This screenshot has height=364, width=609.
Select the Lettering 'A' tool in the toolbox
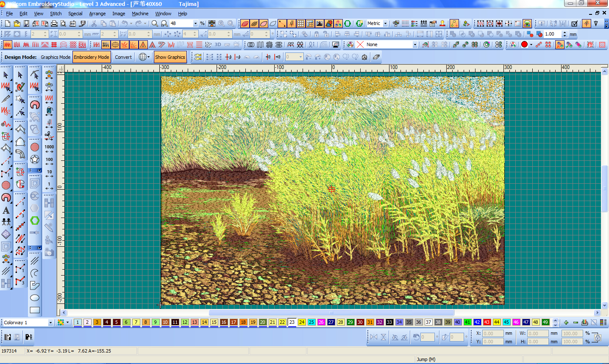click(x=6, y=210)
